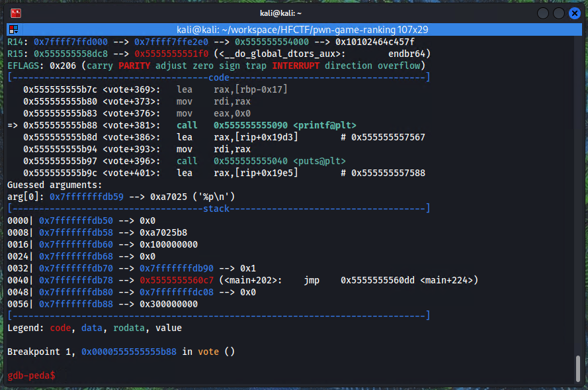
Task: Click the stack value 0xa7025b8
Action: (163, 232)
